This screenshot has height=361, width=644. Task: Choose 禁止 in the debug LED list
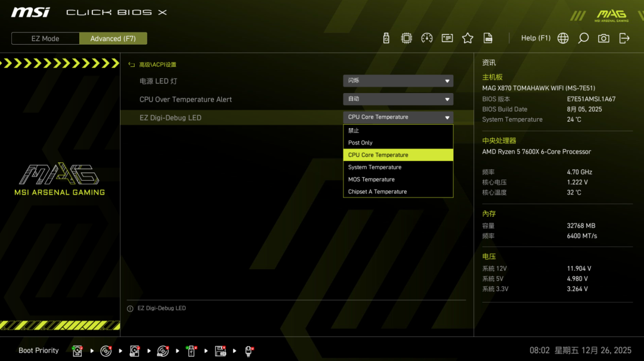coord(398,130)
